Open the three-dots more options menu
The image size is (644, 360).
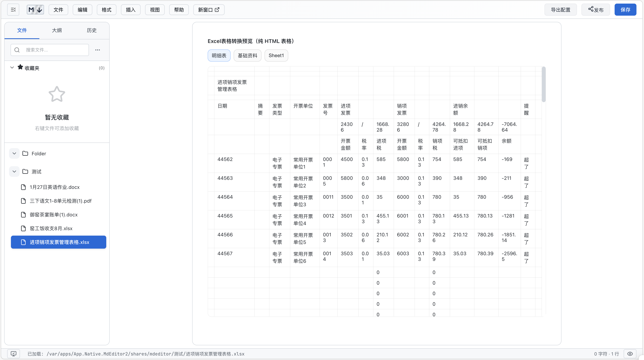97,50
